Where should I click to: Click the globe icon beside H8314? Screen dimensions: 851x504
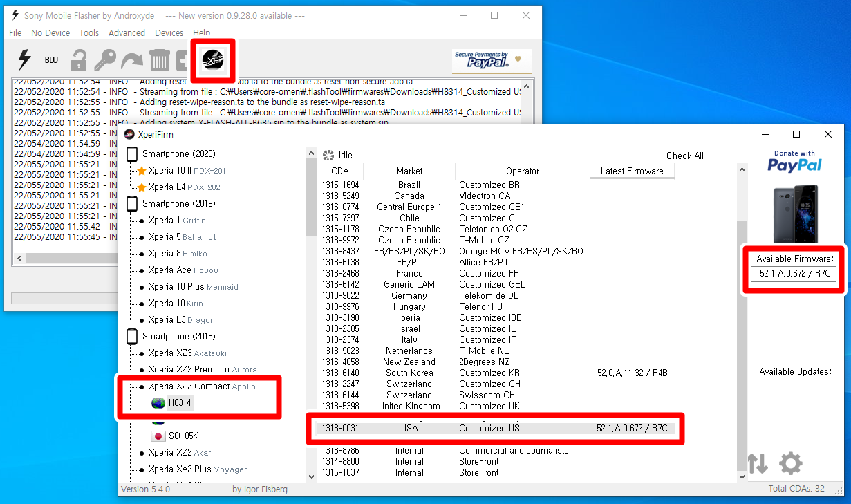(x=158, y=403)
